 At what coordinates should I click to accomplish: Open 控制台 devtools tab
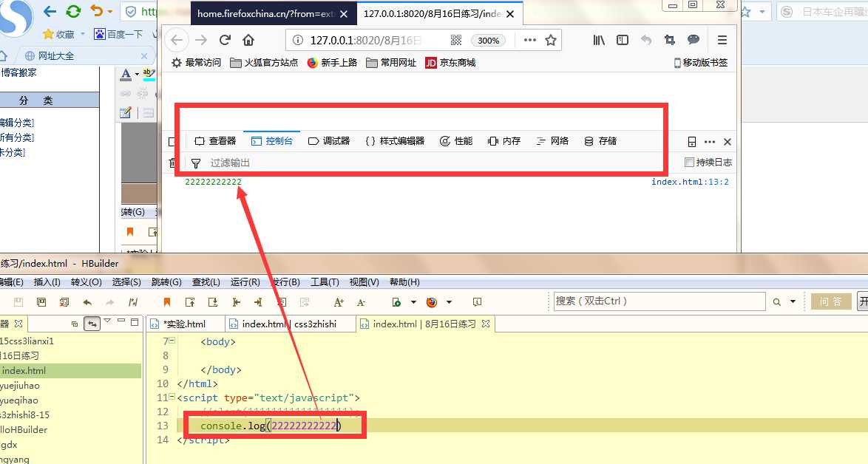pyautogui.click(x=272, y=141)
